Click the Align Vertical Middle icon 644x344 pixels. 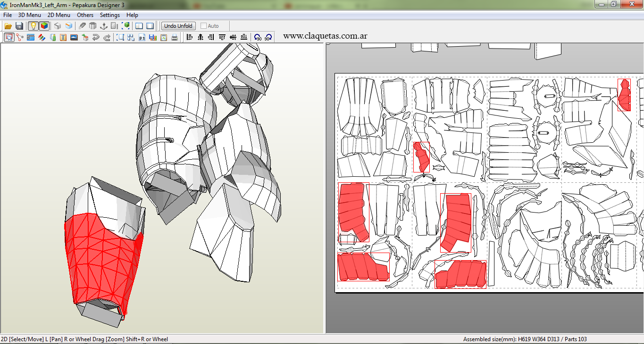[233, 37]
